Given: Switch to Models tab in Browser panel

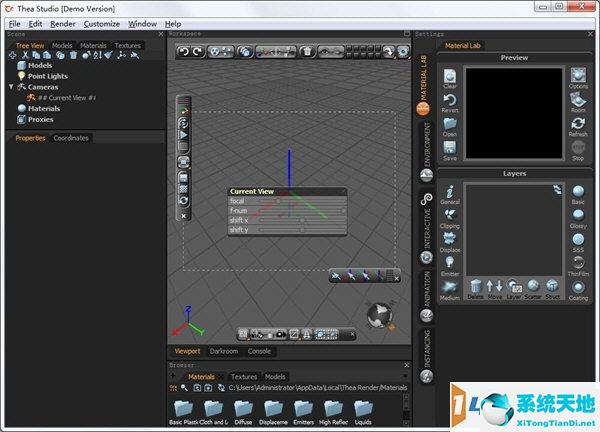Looking at the screenshot, I should click(x=275, y=377).
